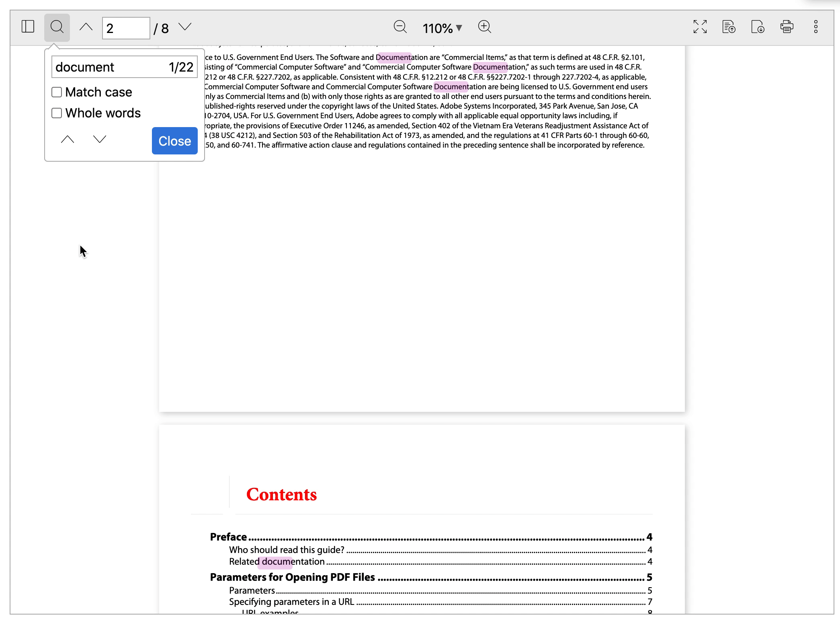Click the zoom in icon
This screenshot has width=840, height=625.
click(x=485, y=27)
